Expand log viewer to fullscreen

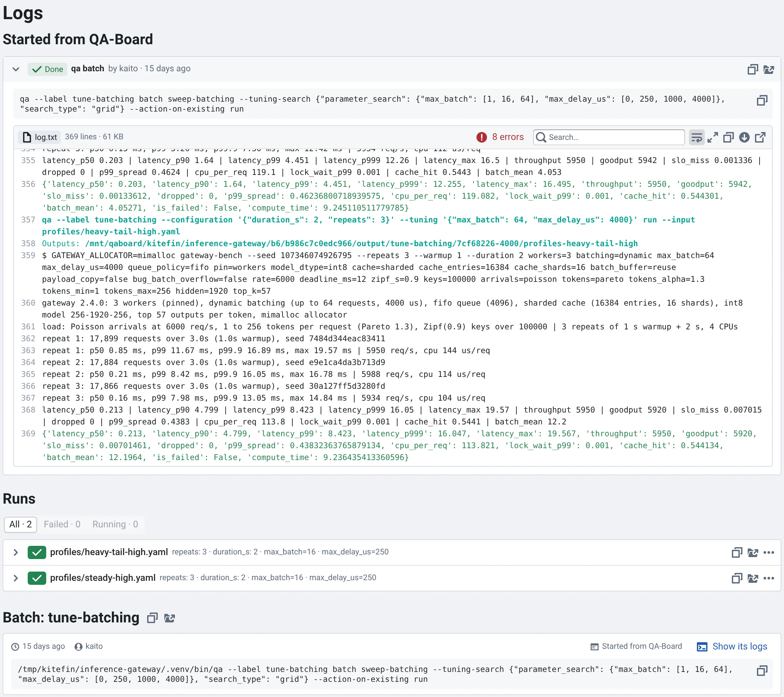[713, 137]
